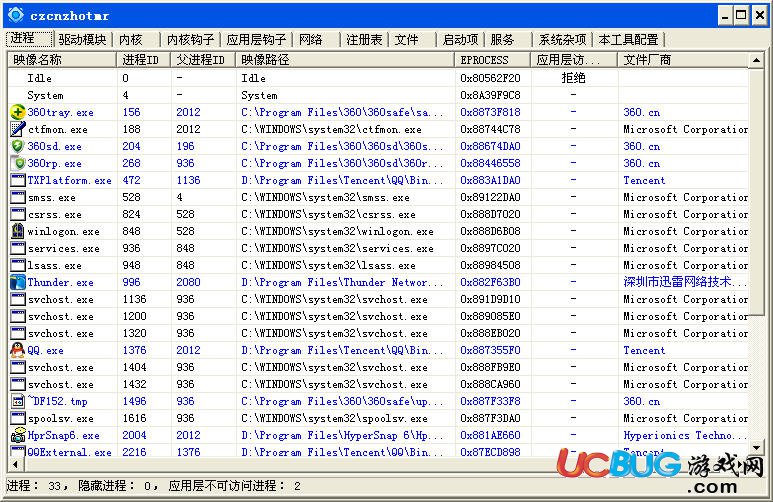Click the 360rp.exe shield icon
The image size is (773, 502).
[18, 163]
